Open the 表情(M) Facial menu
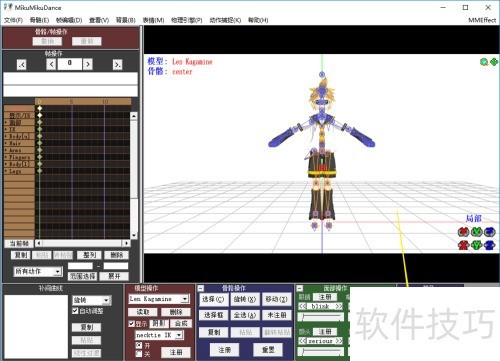 tap(153, 20)
